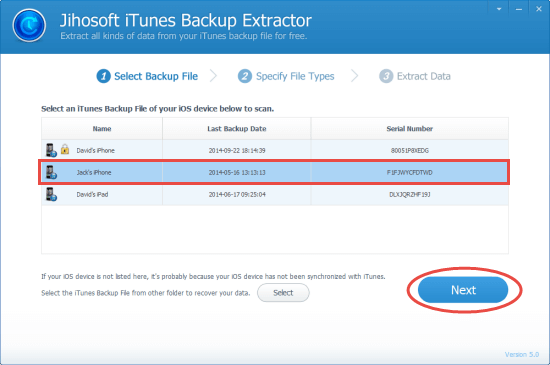Click the device icon beside Jack's iPhone
The width and height of the screenshot is (550, 365).
point(51,172)
